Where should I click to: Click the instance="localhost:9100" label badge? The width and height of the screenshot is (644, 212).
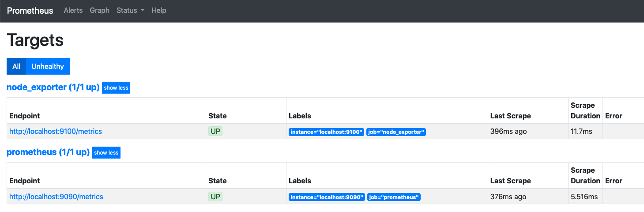click(x=327, y=132)
